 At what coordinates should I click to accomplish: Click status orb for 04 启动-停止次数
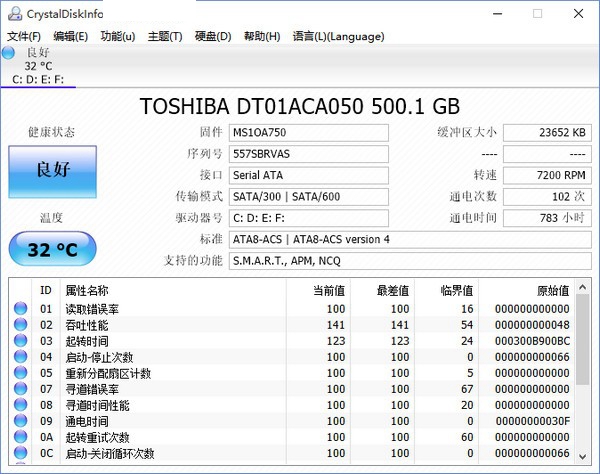20,357
